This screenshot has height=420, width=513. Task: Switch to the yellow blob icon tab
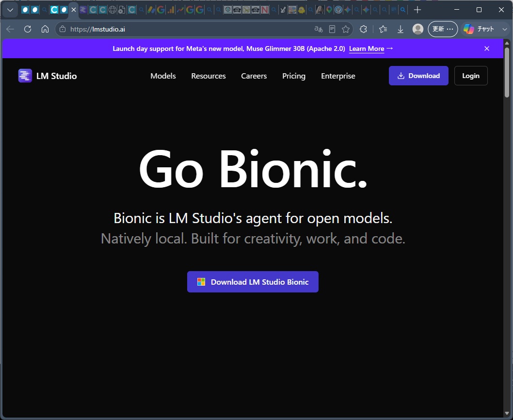point(301,10)
